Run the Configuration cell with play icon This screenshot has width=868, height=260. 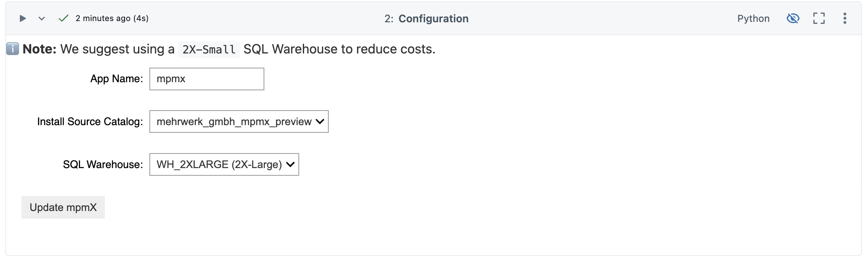click(23, 18)
